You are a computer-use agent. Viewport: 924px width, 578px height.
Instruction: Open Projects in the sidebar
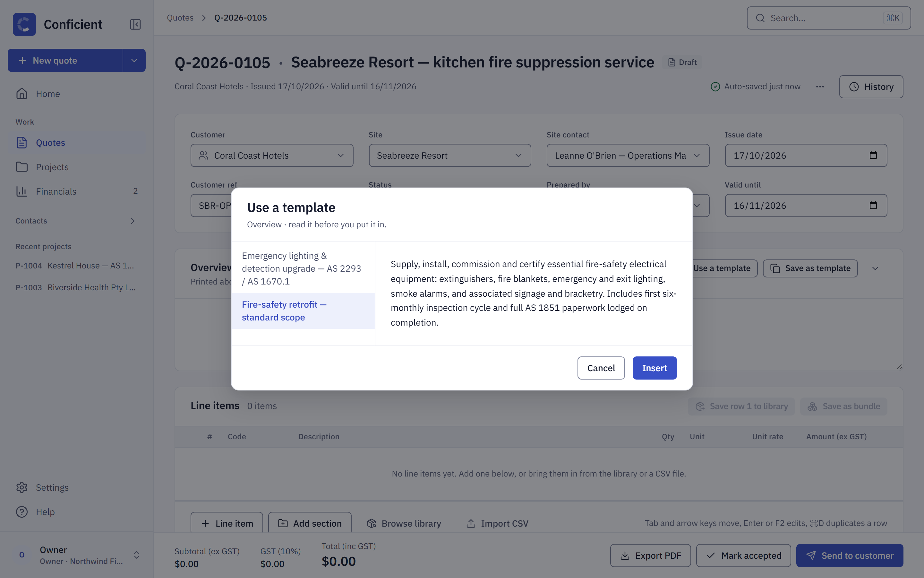click(76, 167)
